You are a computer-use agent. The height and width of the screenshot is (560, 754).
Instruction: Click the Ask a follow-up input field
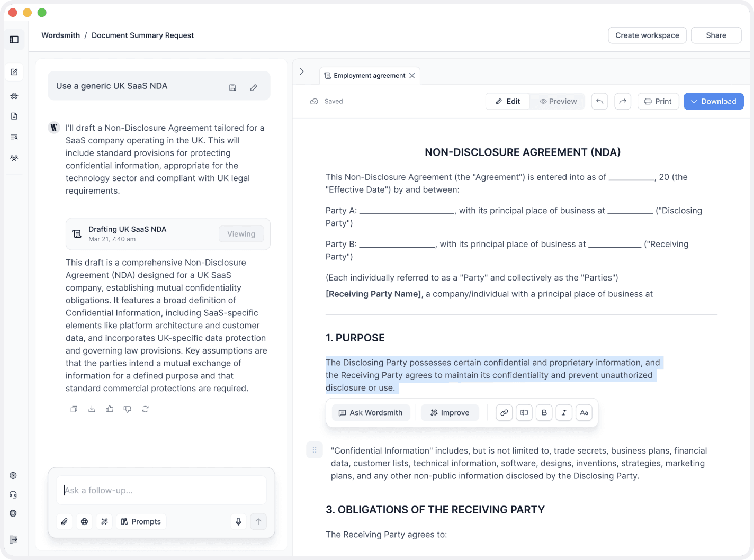tap(161, 490)
